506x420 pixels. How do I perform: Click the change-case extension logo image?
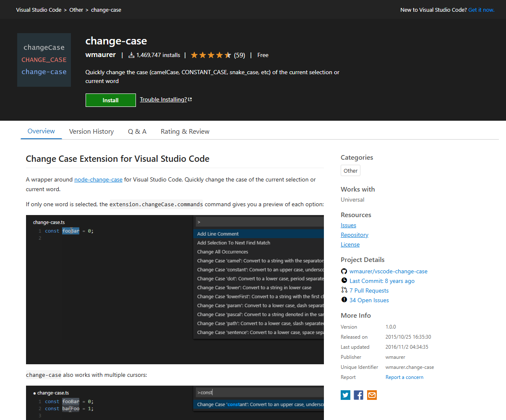tap(44, 60)
